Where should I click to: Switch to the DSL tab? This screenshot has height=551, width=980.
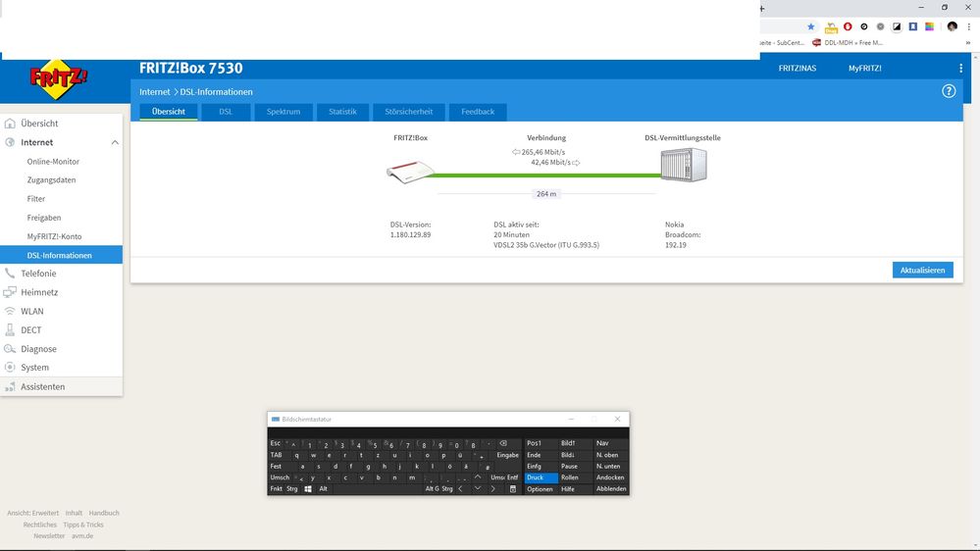coord(226,112)
